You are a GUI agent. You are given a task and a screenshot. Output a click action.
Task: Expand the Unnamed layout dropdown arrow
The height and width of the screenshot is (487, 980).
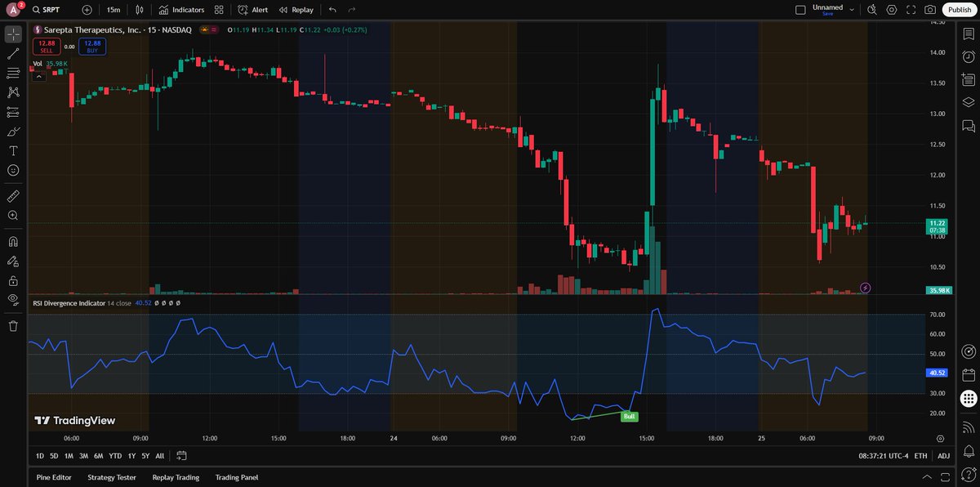pyautogui.click(x=852, y=10)
